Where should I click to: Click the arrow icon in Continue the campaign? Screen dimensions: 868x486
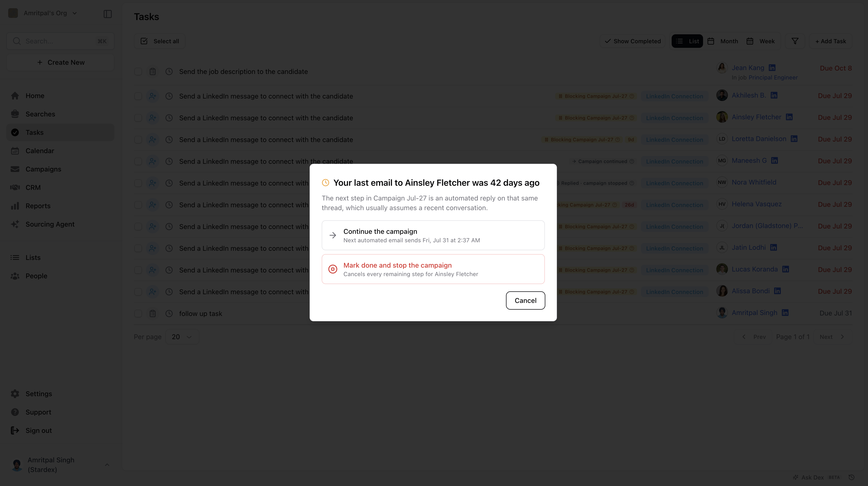click(333, 235)
